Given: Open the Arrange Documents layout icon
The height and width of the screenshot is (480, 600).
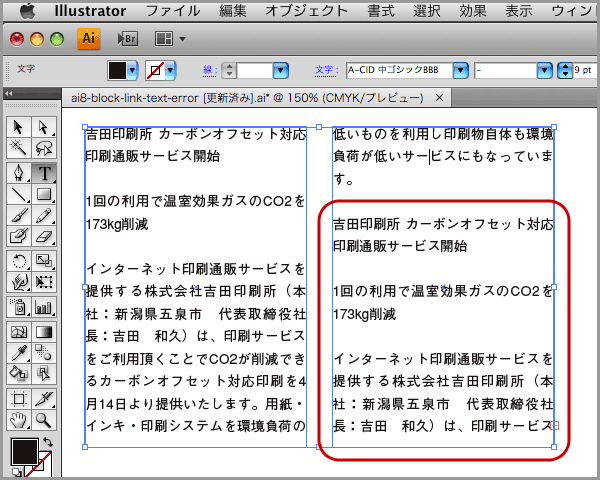Looking at the screenshot, I should coord(164,39).
